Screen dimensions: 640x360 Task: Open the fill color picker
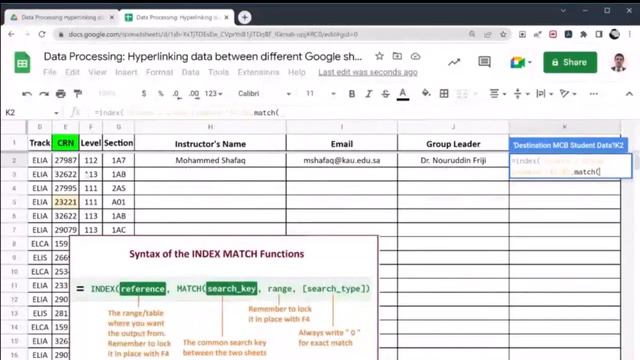tap(426, 93)
